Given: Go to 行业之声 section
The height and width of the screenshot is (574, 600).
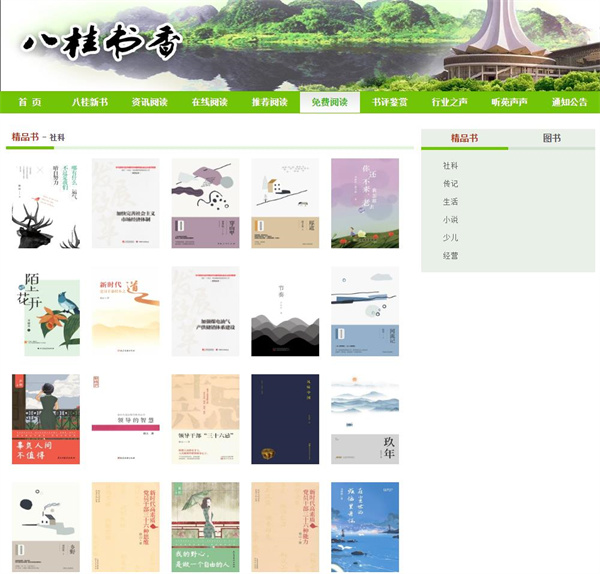Looking at the screenshot, I should pyautogui.click(x=450, y=102).
